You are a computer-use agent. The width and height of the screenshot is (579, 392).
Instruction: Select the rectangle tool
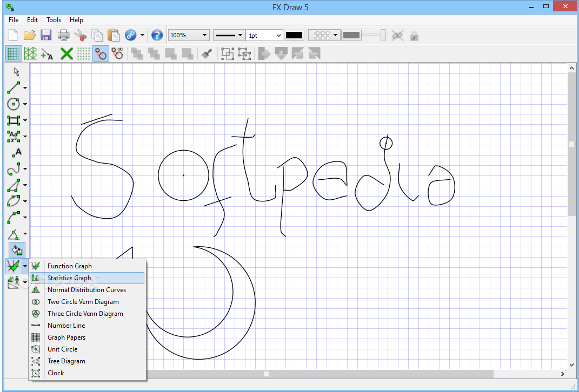14,120
